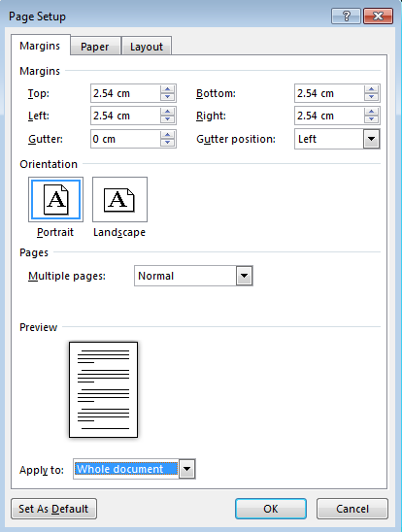402x532 pixels.
Task: Decrease the Right margin with down arrow
Action: point(372,119)
